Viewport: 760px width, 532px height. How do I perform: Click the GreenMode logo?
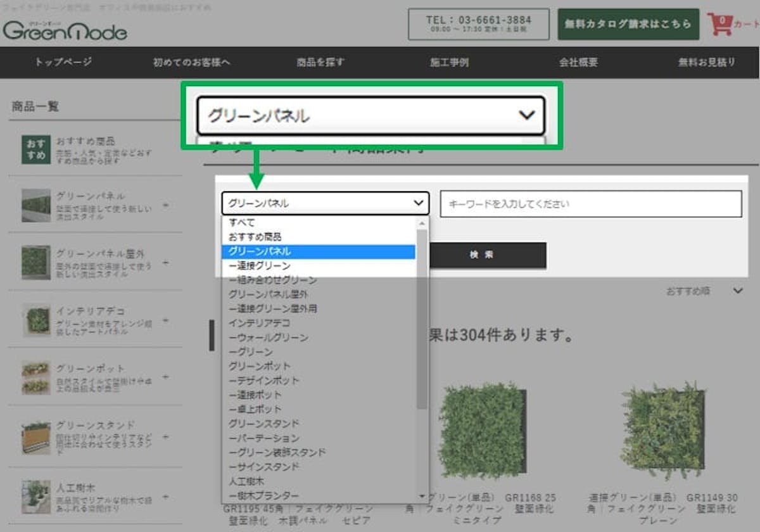click(x=65, y=30)
